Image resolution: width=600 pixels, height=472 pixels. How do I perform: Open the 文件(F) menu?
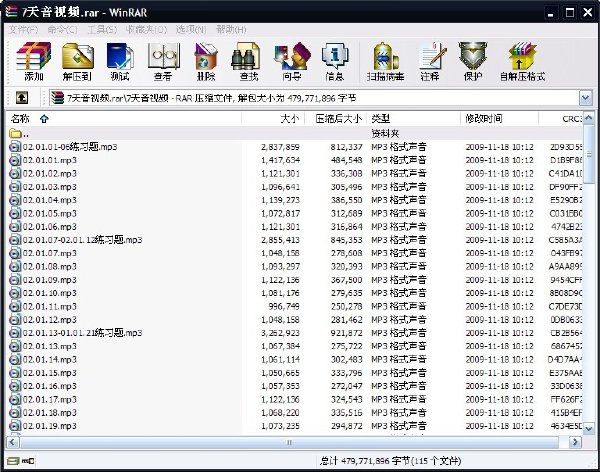[23, 29]
